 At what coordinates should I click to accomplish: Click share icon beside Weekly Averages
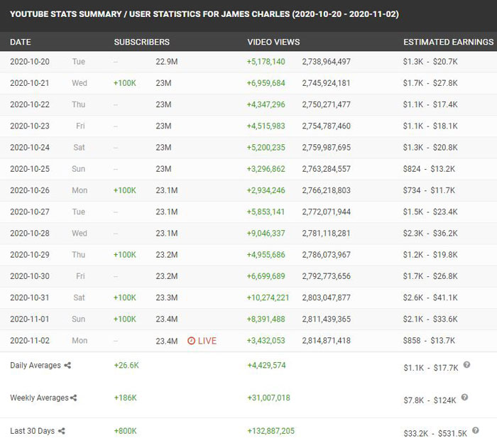pos(74,398)
